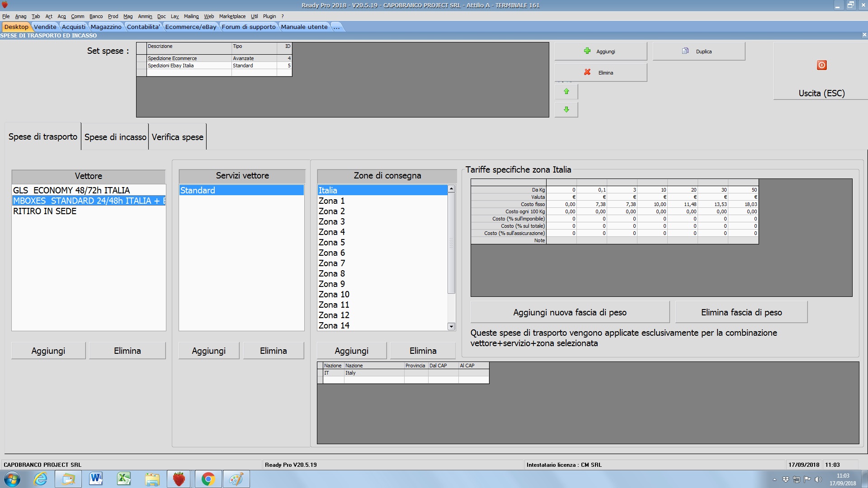Open the Forum di supporto tab
Image resolution: width=868 pixels, height=488 pixels.
point(249,27)
